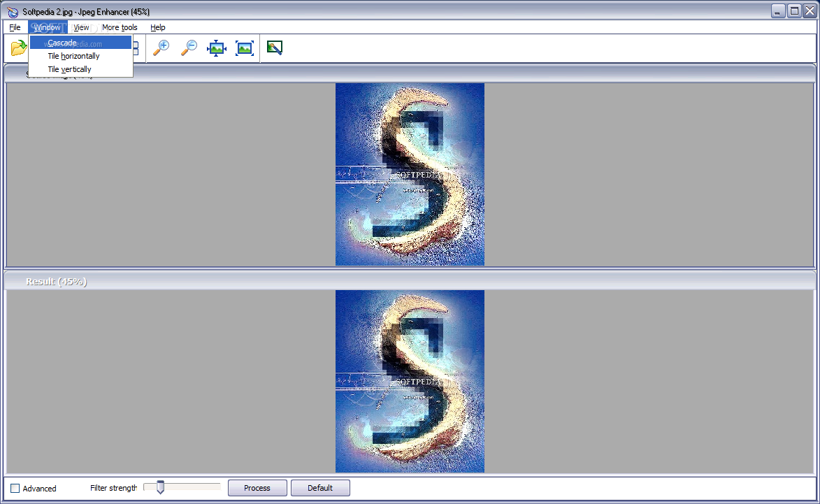This screenshot has width=820, height=504.
Task: Click the Default button
Action: pos(320,488)
